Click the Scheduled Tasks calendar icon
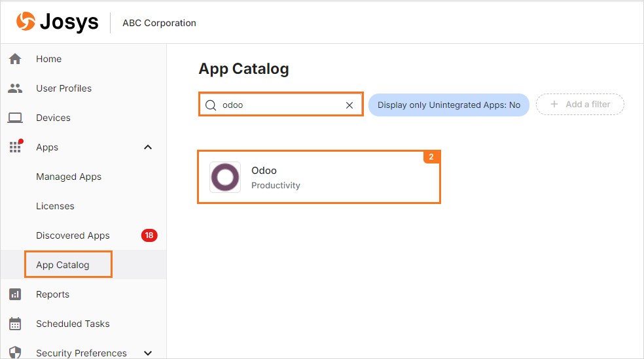Viewport: 644px width, 359px height. [x=15, y=324]
